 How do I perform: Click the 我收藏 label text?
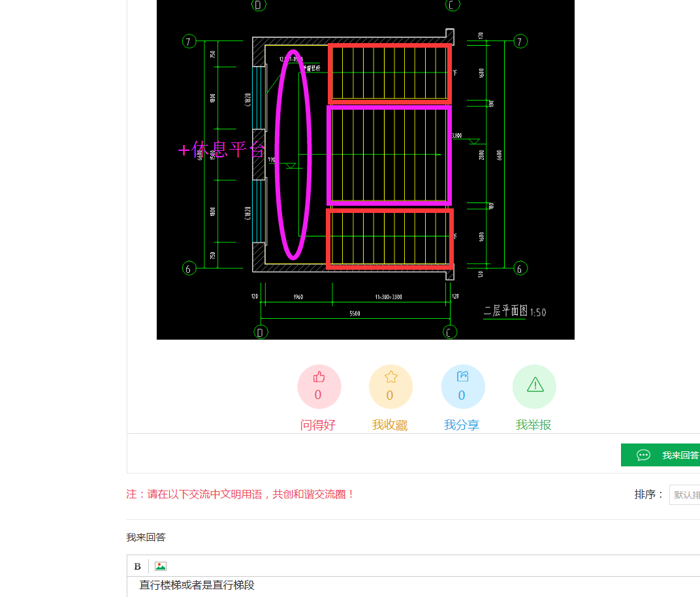[x=390, y=425]
